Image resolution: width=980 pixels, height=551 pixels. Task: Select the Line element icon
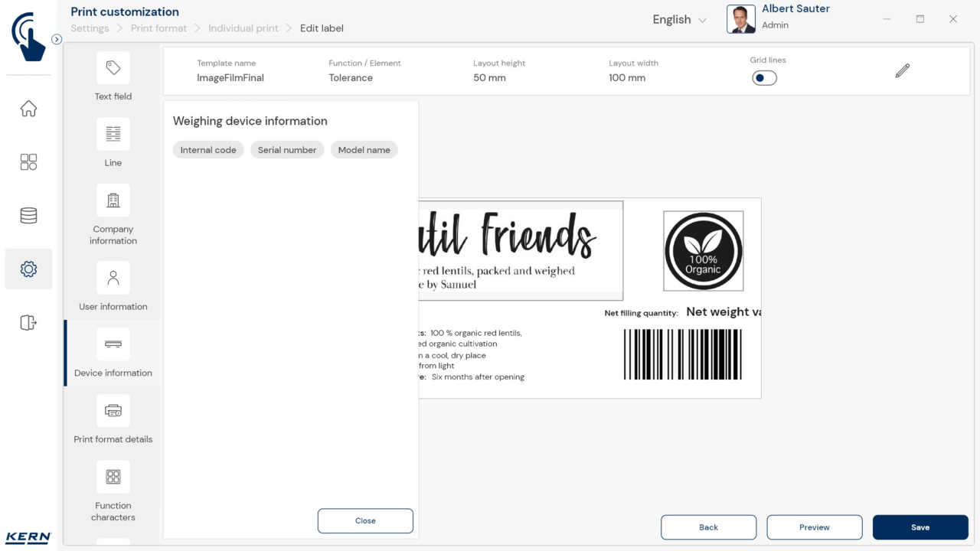click(113, 135)
